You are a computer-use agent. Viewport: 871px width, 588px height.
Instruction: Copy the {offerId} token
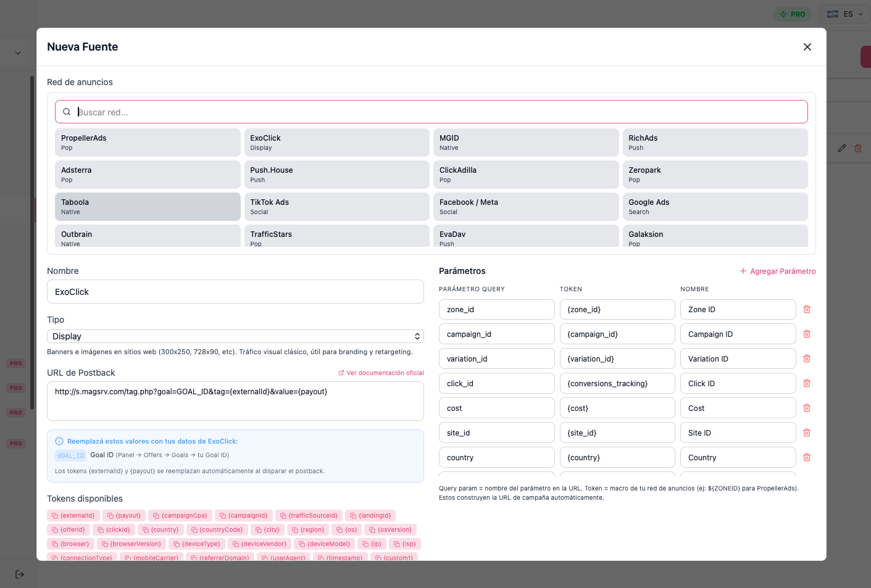[x=69, y=530]
